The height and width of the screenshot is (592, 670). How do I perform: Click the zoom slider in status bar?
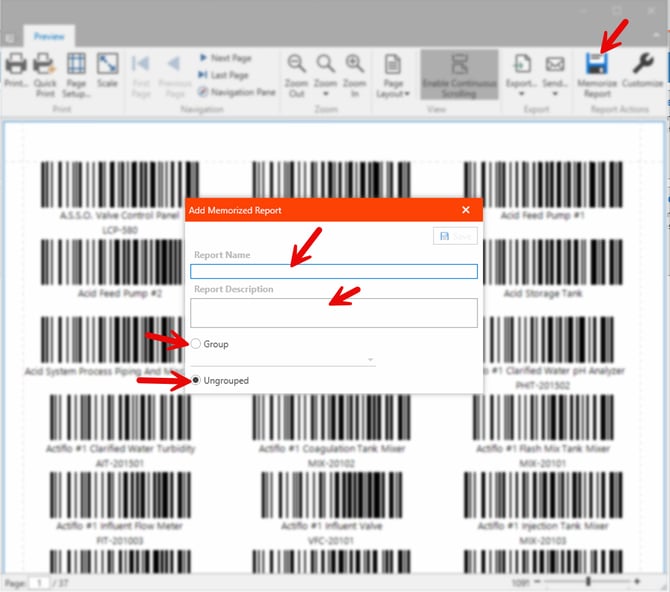click(588, 581)
